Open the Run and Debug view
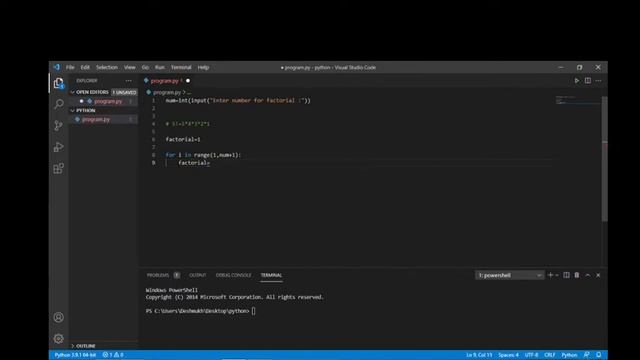The image size is (640, 360). click(58, 147)
